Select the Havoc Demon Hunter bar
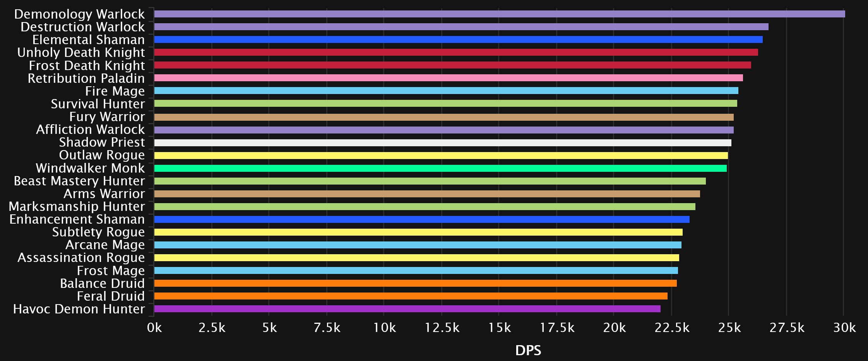Viewport: 868px width, 361px height. (x=407, y=309)
